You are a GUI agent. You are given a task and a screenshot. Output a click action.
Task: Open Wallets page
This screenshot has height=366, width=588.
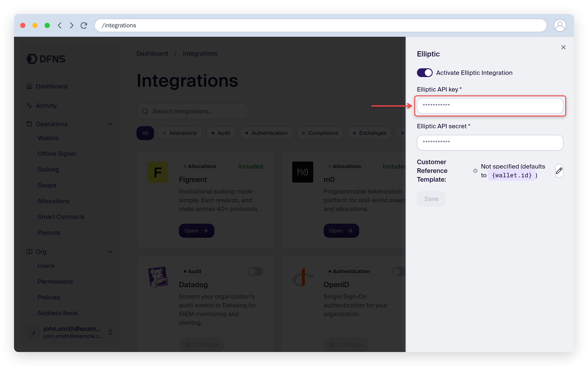pos(48,138)
